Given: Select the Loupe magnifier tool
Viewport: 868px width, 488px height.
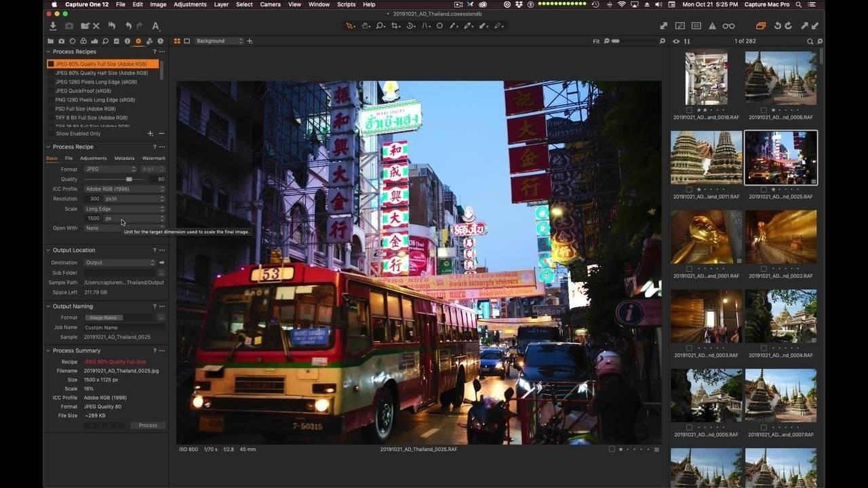Looking at the screenshot, I should (x=380, y=26).
